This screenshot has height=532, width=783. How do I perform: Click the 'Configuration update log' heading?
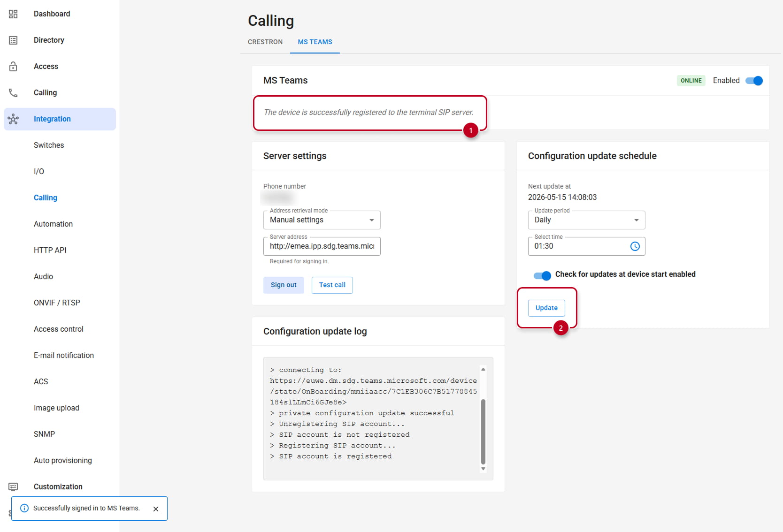tap(315, 332)
